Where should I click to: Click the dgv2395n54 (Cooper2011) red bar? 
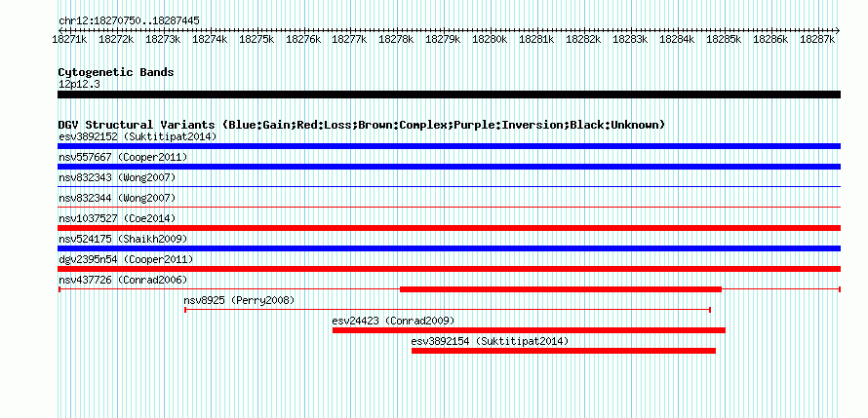[449, 269]
